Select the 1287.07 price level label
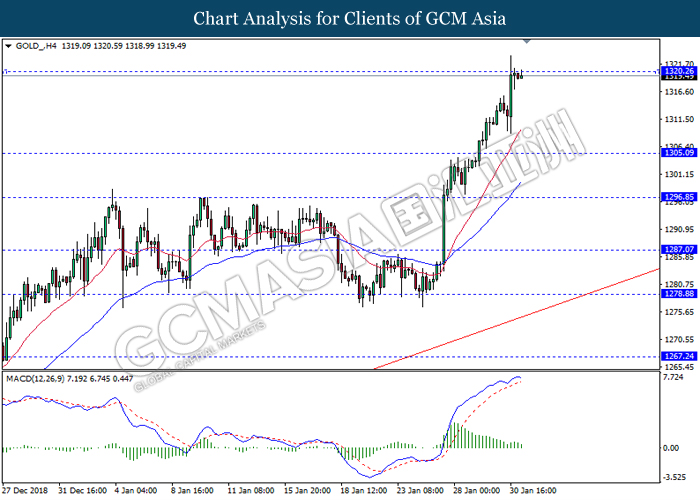The image size is (700, 500). tap(679, 250)
